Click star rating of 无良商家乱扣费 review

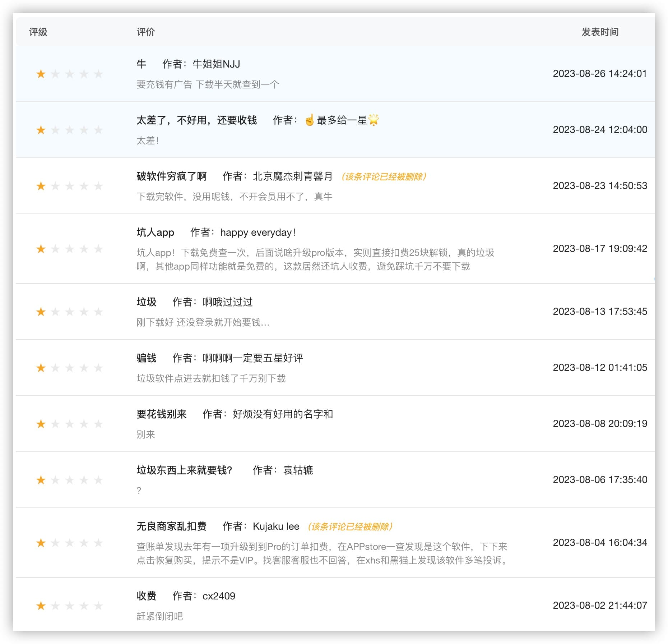point(70,543)
